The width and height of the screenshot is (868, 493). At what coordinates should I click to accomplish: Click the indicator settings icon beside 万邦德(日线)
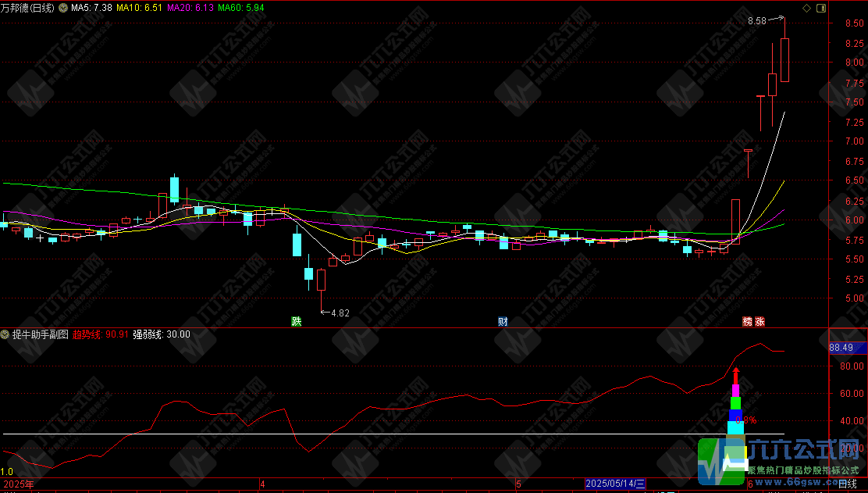click(62, 8)
